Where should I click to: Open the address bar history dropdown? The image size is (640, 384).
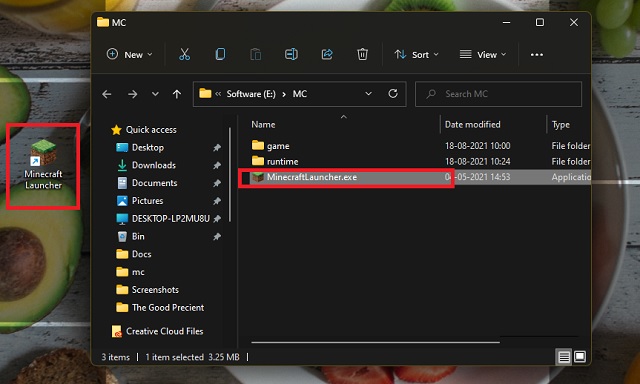tap(369, 94)
